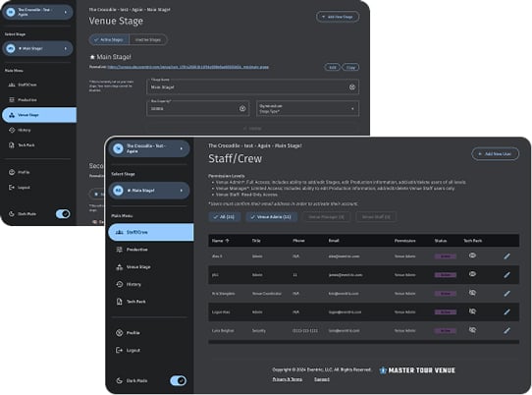The width and height of the screenshot is (532, 395).
Task: Click into the Max Capacity input field
Action: coord(198,108)
